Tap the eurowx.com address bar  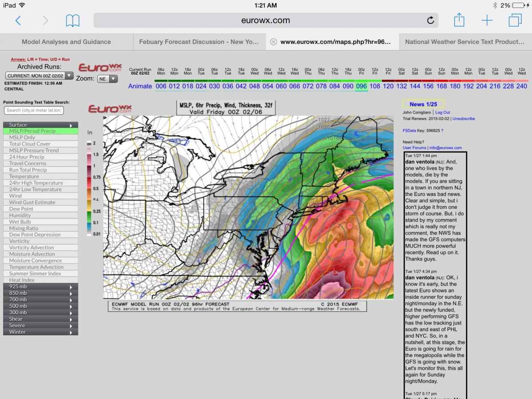coord(266,20)
